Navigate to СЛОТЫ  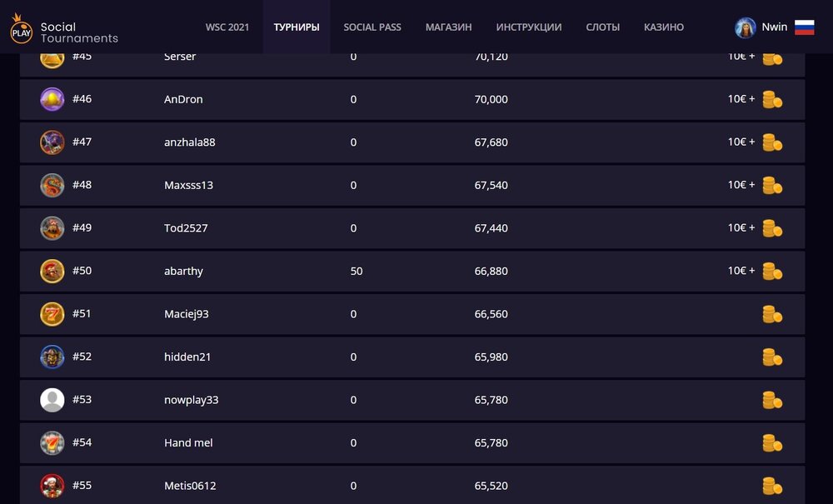click(x=602, y=27)
